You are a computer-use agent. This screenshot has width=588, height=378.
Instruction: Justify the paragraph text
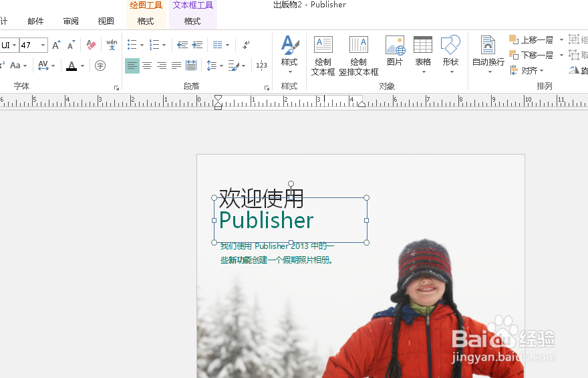click(x=176, y=66)
